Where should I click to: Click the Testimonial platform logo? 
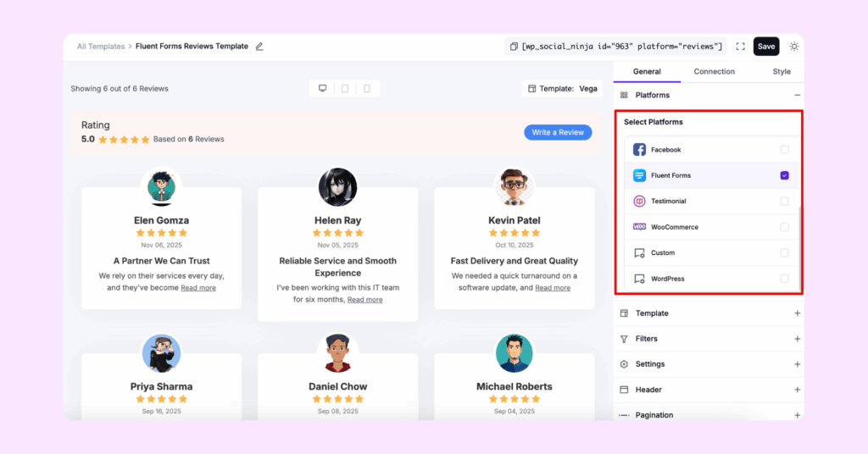639,202
